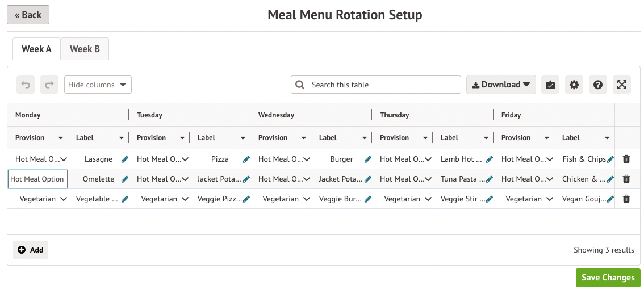Open table settings gear icon

click(574, 85)
